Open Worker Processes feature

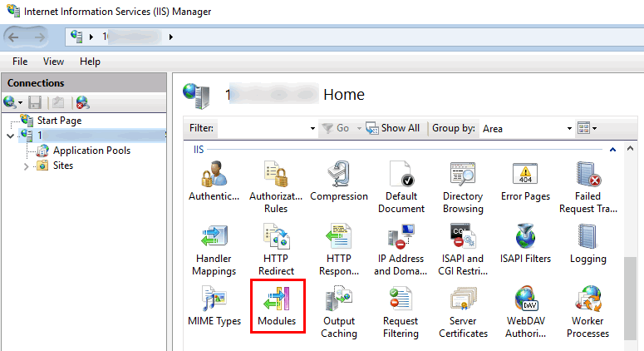(x=587, y=312)
